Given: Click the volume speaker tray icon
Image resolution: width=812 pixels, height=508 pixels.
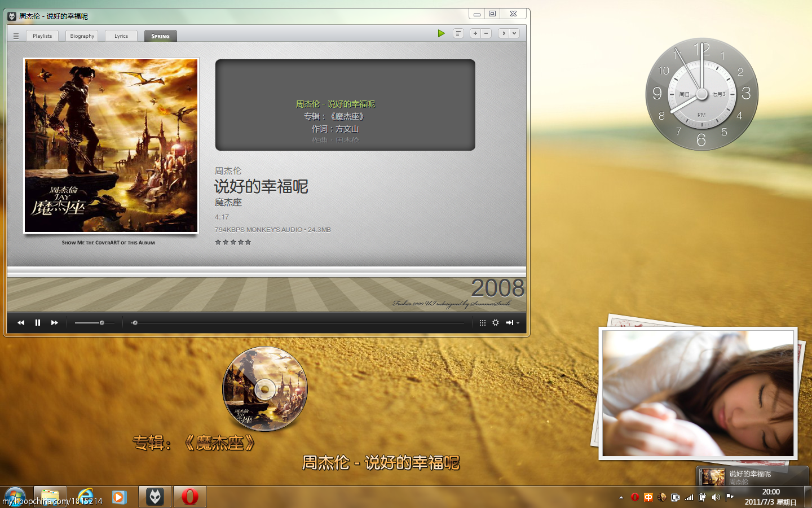Looking at the screenshot, I should coord(716,497).
